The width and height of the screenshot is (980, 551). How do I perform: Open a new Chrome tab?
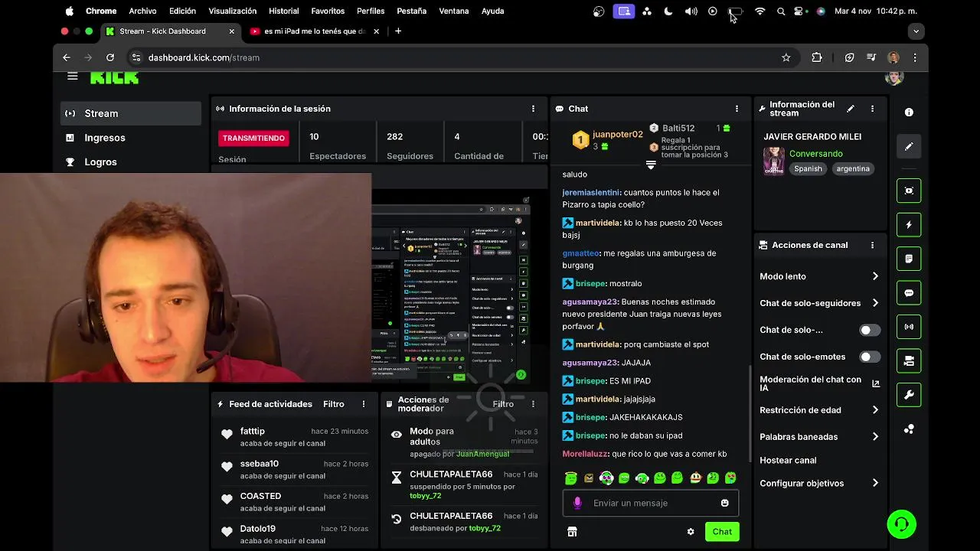[398, 31]
